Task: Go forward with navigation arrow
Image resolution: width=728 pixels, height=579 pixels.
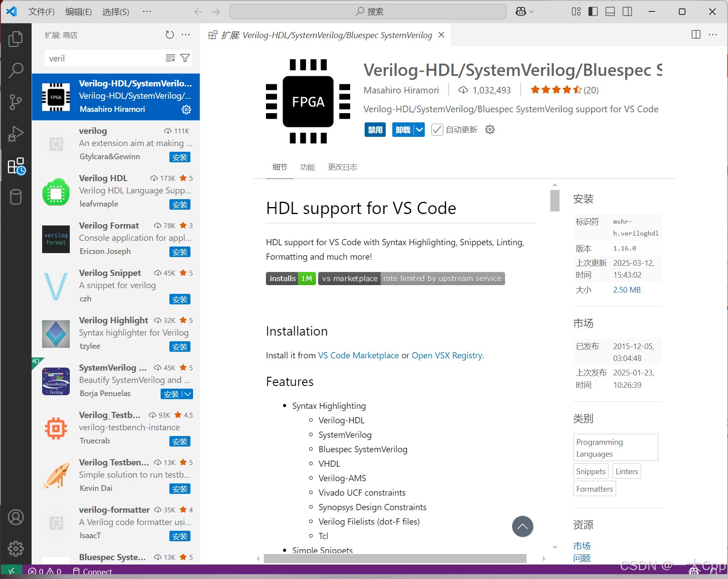Action: 215,12
